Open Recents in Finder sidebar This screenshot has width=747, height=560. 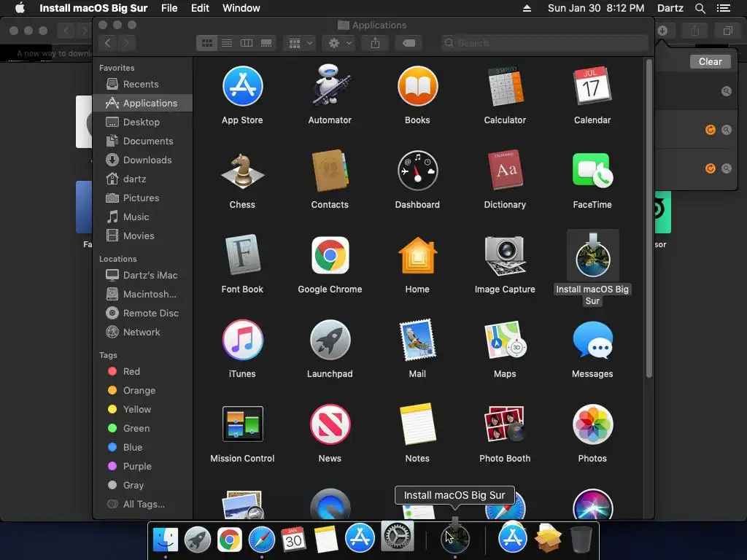point(142,85)
